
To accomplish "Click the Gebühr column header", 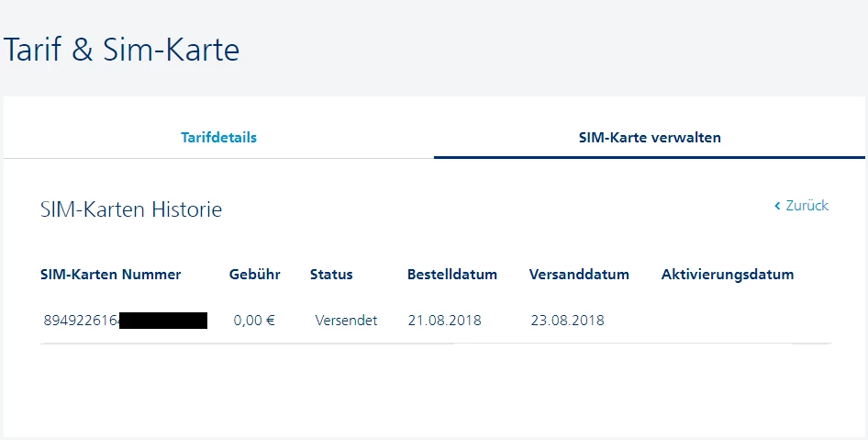I will click(x=255, y=275).
